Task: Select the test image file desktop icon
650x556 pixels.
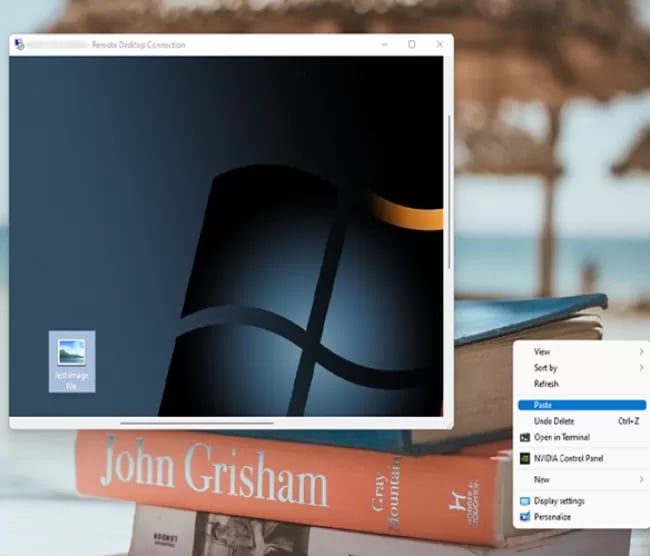Action: [x=72, y=361]
